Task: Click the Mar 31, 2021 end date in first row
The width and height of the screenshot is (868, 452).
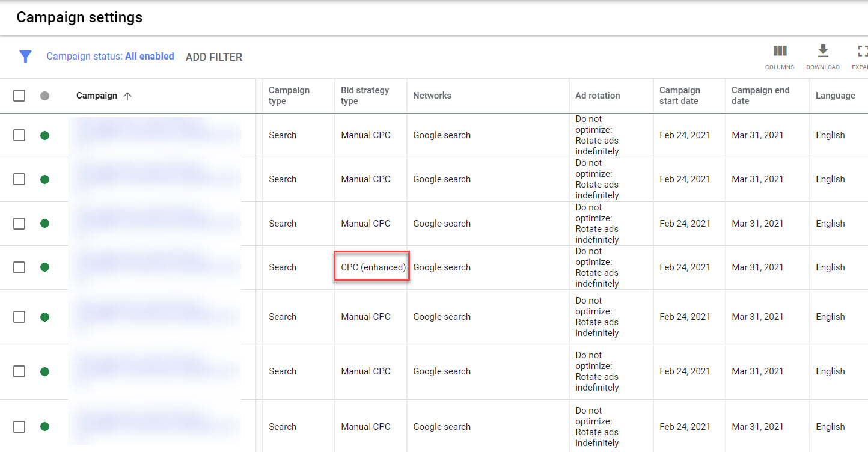Action: coord(757,135)
